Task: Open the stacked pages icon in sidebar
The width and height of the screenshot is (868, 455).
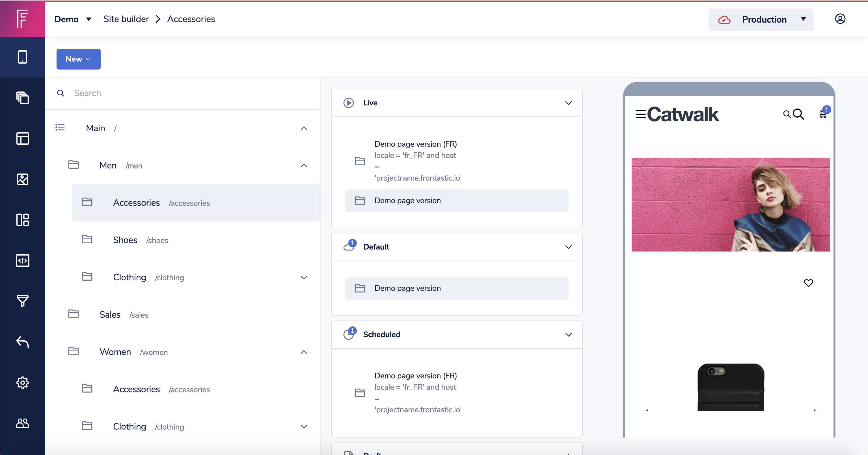Action: click(x=23, y=98)
